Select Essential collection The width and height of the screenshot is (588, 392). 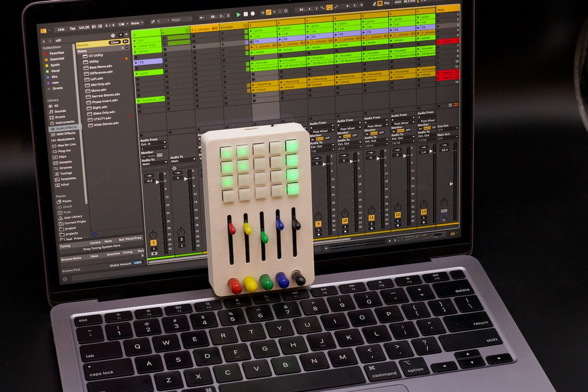pos(54,59)
